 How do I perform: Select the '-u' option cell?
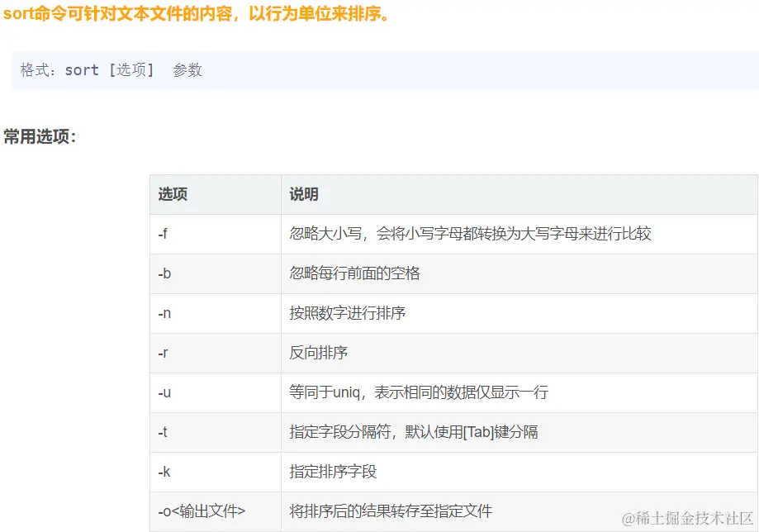tap(216, 393)
